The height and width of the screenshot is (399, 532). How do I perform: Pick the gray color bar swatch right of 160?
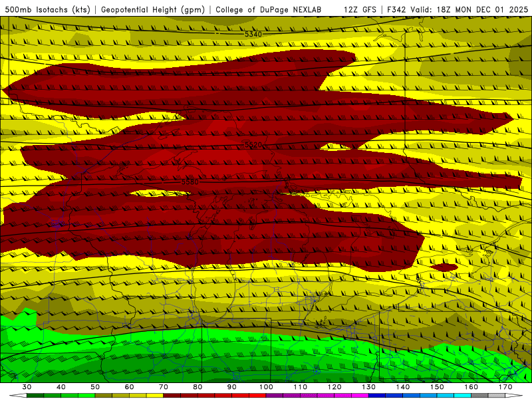tap(479, 396)
